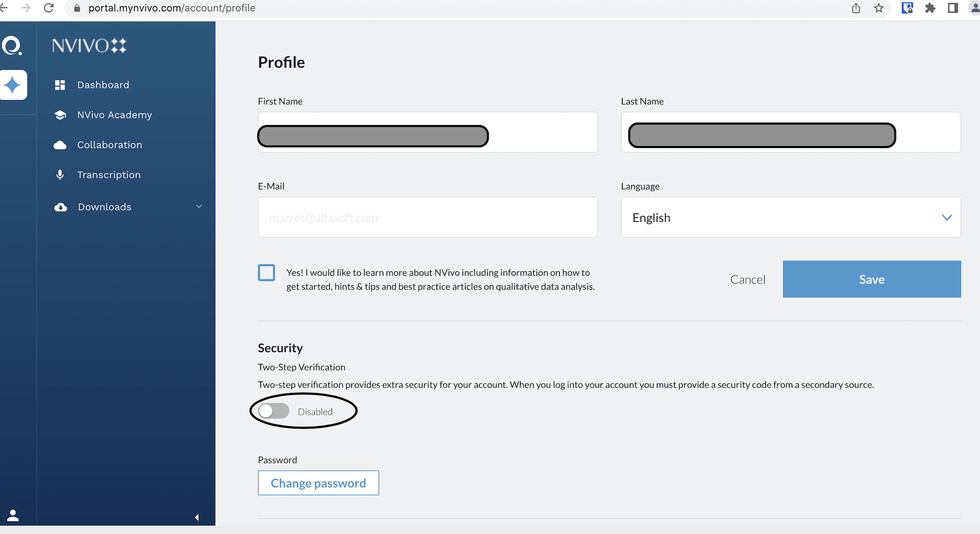
Task: Click the Profile page heading
Action: (281, 62)
